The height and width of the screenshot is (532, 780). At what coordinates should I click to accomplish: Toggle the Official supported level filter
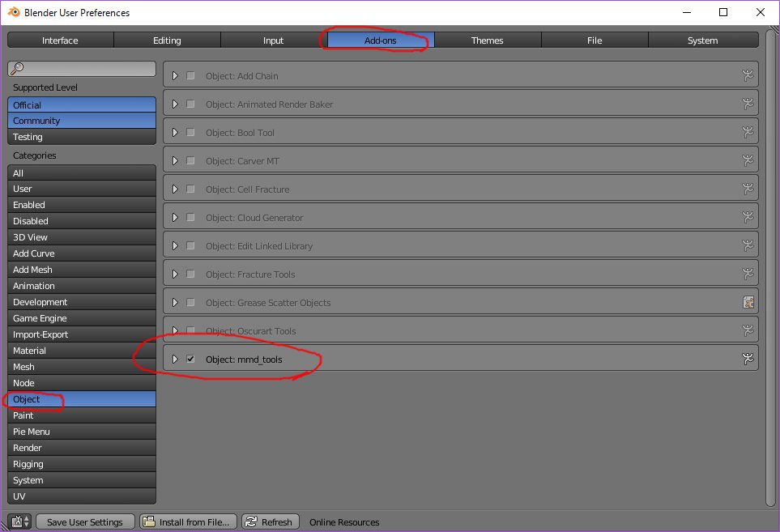click(x=82, y=105)
